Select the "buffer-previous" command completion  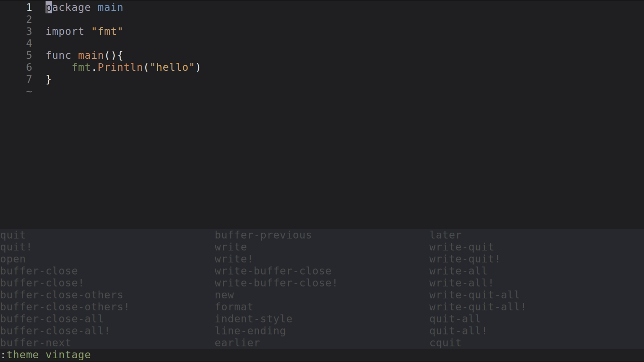263,235
